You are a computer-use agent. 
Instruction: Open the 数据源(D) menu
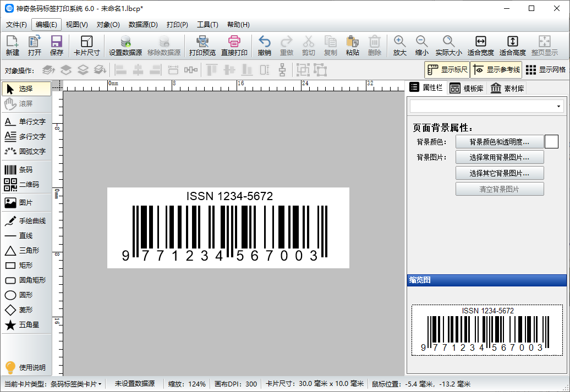tap(143, 25)
